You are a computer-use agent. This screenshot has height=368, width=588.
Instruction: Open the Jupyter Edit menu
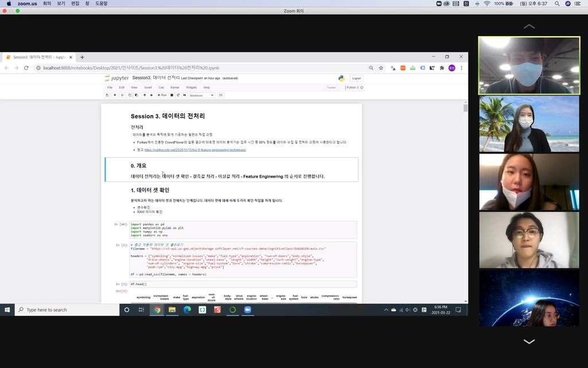(x=122, y=87)
